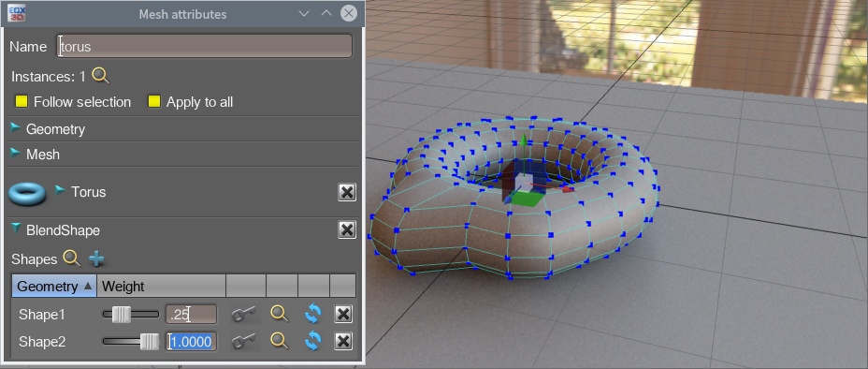Click the magnifier icon beside Shapes
This screenshot has width=868, height=369.
(72, 258)
